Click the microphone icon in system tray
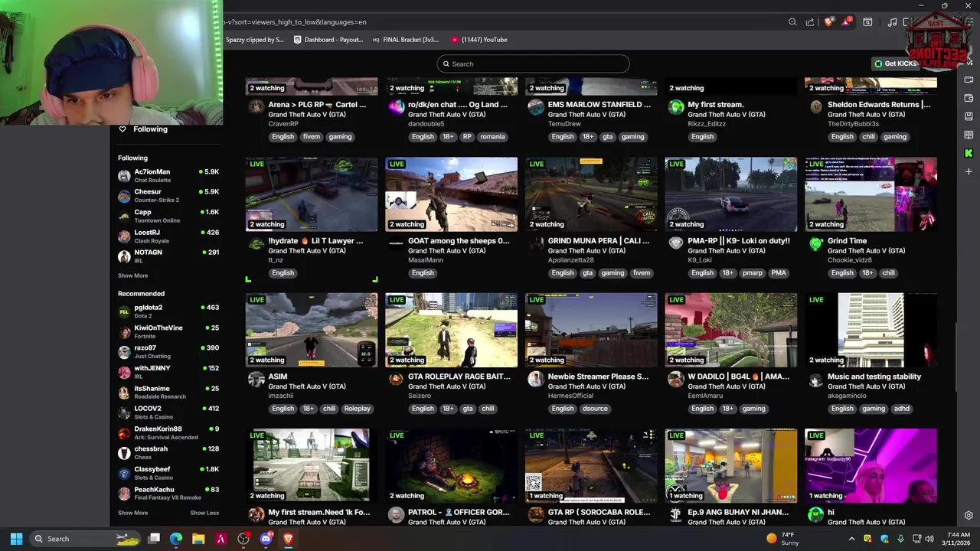The image size is (980, 551). coord(900,539)
